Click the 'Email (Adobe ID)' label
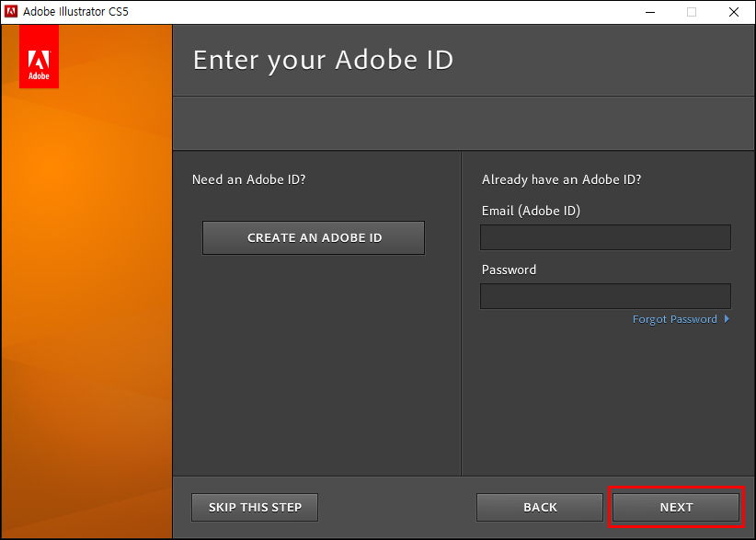 point(531,211)
